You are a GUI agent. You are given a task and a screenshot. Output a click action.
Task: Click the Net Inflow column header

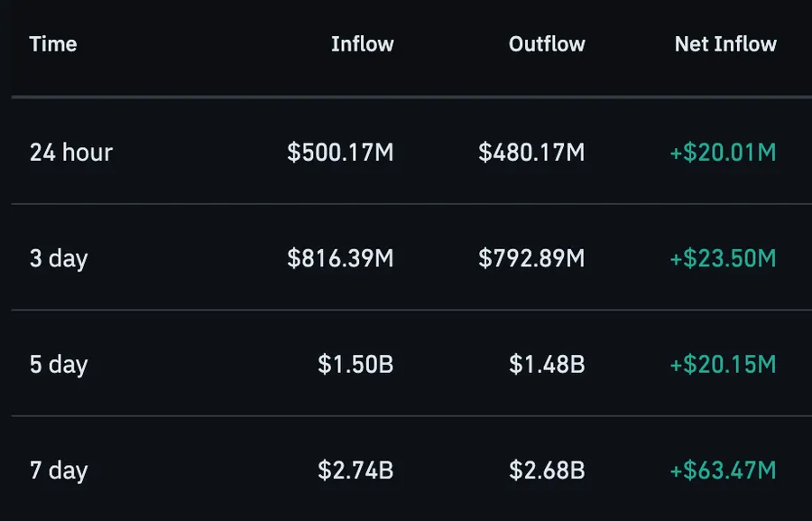pos(725,44)
